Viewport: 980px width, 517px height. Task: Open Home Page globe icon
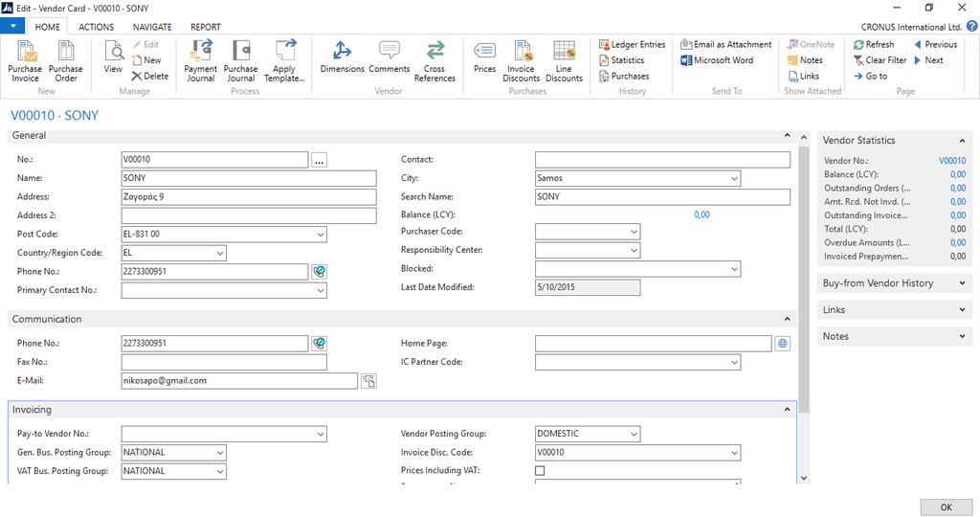783,343
